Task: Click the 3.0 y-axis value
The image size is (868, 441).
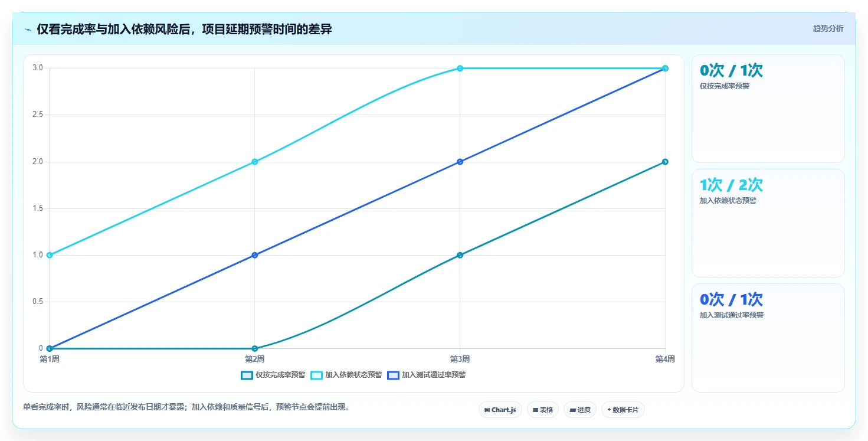Action: point(38,68)
